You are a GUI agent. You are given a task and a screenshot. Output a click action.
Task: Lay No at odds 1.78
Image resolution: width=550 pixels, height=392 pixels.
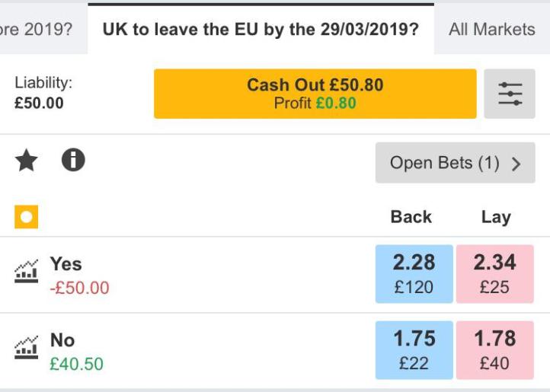click(x=494, y=349)
